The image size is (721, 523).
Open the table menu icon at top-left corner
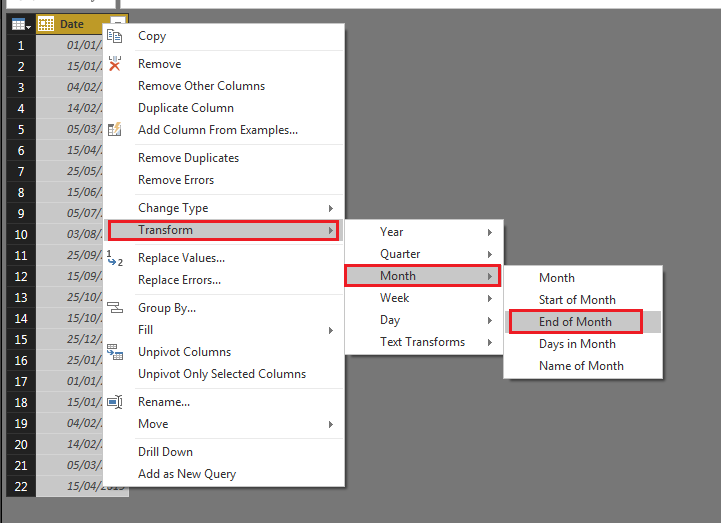pos(21,24)
